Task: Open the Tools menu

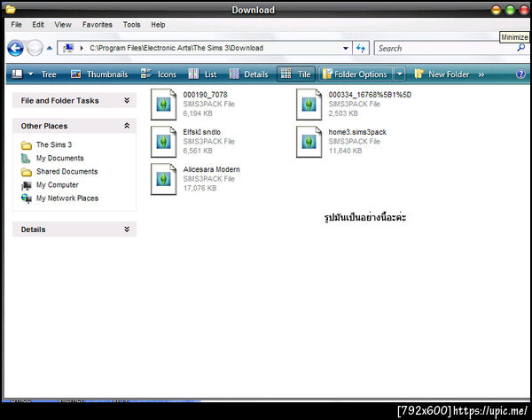Action: pos(131,25)
